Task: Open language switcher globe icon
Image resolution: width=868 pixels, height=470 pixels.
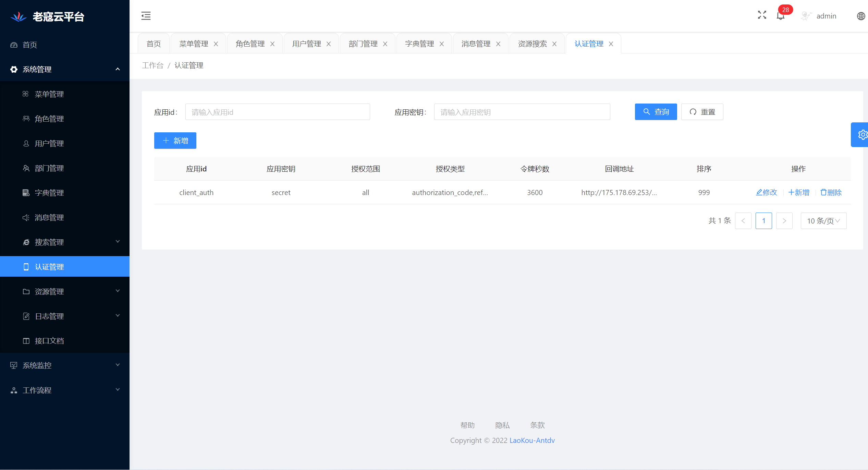Action: 861,16
